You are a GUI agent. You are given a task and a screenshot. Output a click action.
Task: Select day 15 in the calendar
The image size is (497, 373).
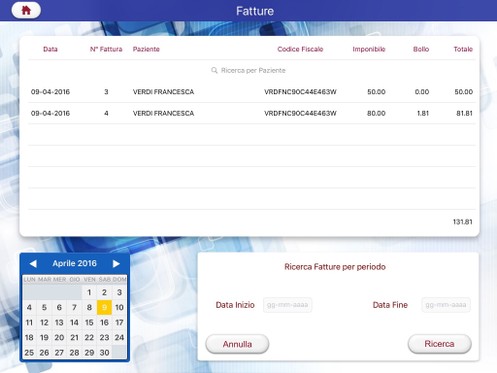(89, 322)
